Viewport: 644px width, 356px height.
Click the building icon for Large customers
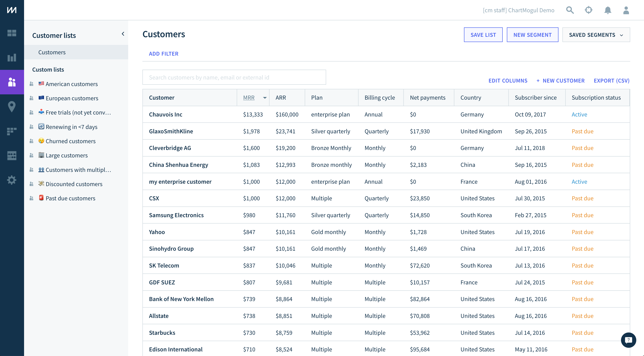41,155
